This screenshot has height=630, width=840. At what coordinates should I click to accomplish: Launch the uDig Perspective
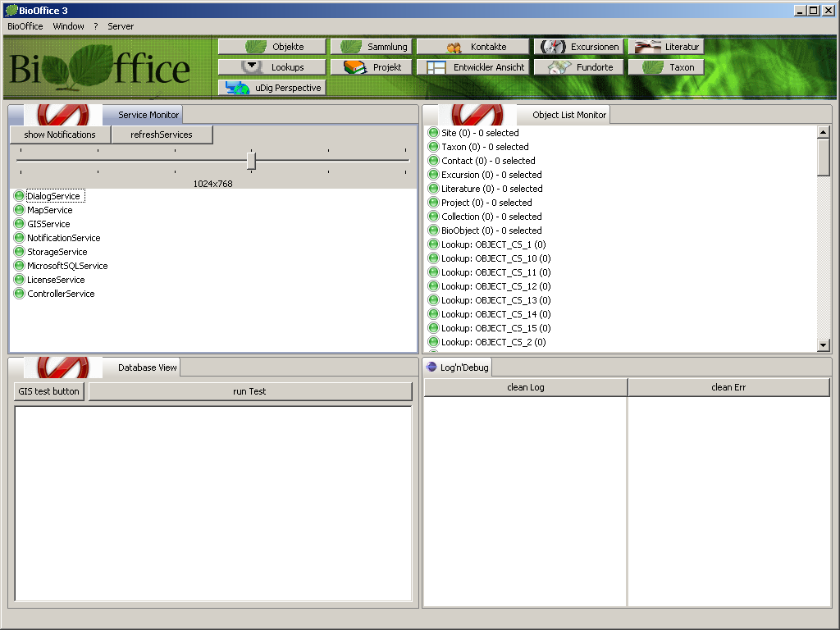pyautogui.click(x=272, y=87)
